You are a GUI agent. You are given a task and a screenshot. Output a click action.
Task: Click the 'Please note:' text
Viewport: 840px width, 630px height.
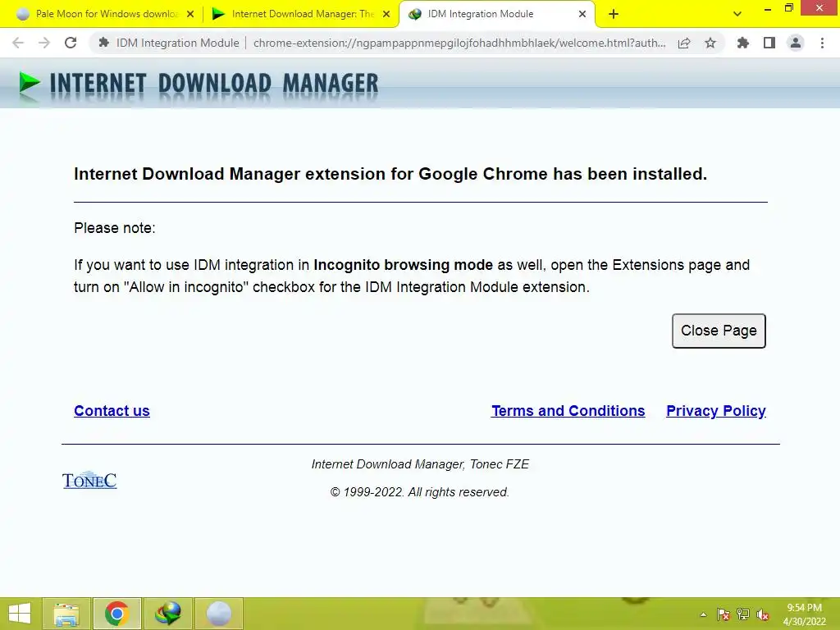pos(115,228)
